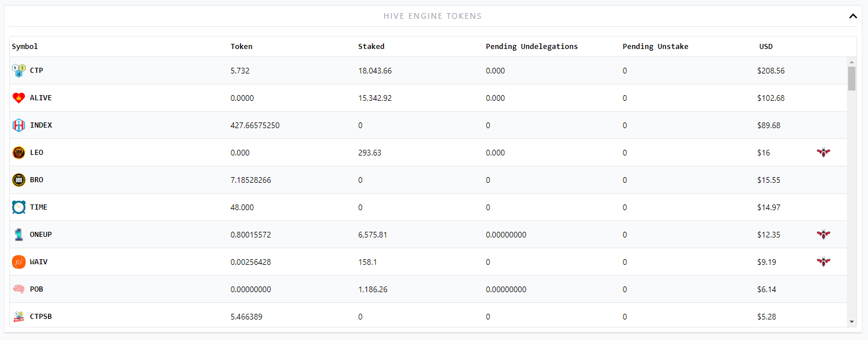This screenshot has height=340, width=868.
Task: Click the ONEUP token icon
Action: pos(19,235)
